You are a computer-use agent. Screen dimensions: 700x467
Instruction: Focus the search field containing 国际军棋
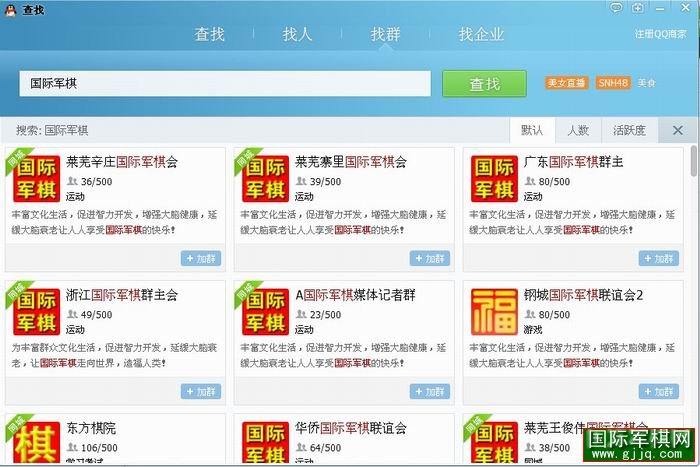(225, 84)
